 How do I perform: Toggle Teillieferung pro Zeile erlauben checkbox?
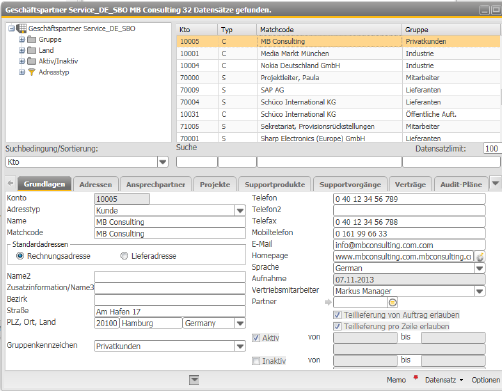(337, 326)
